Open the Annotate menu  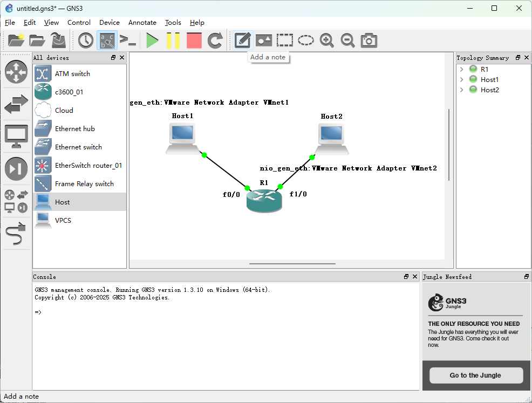142,23
